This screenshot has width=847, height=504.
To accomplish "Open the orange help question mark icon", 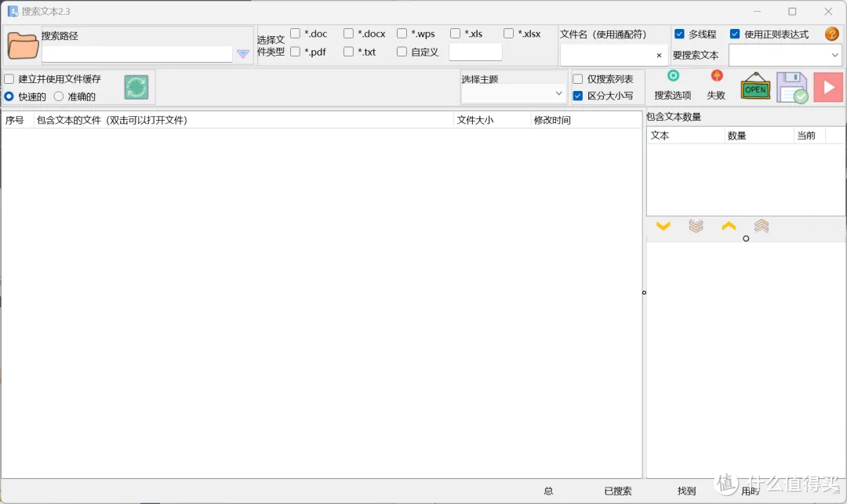I will (832, 34).
